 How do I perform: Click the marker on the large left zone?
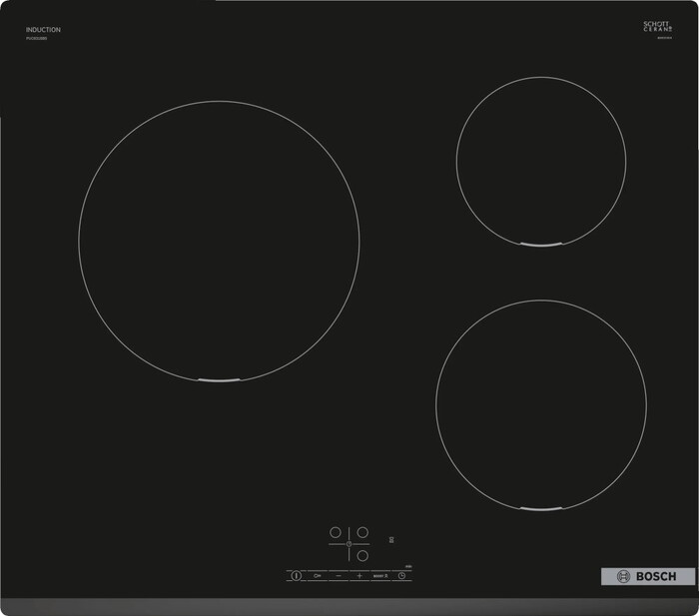tap(219, 380)
